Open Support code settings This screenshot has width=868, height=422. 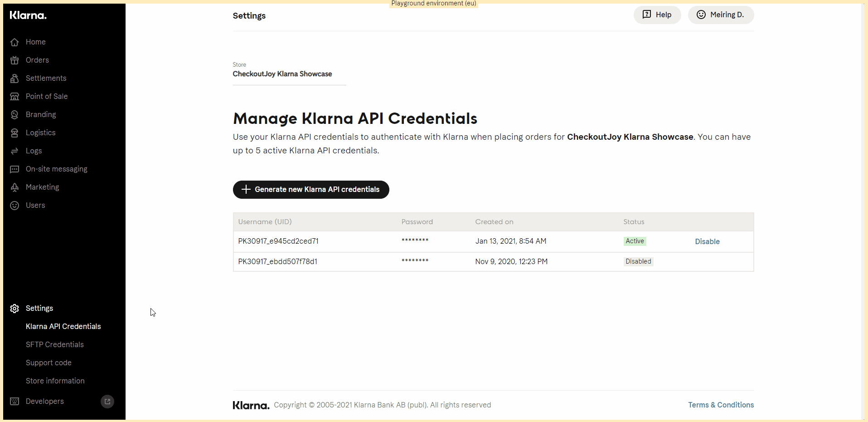pos(48,363)
